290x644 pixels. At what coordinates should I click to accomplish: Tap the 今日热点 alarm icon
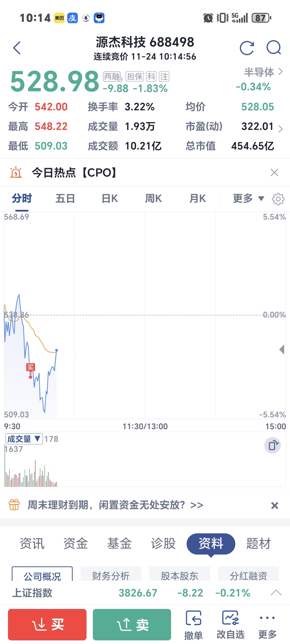point(16,172)
